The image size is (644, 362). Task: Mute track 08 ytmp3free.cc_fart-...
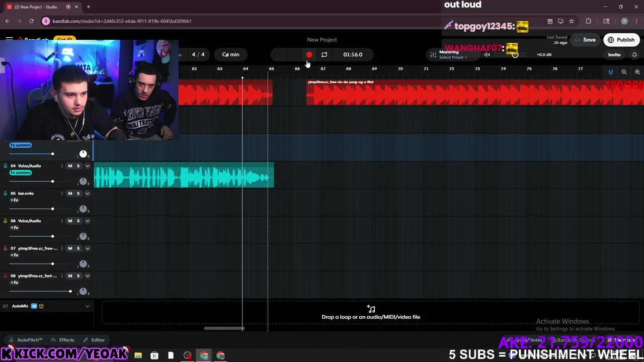[x=70, y=276]
